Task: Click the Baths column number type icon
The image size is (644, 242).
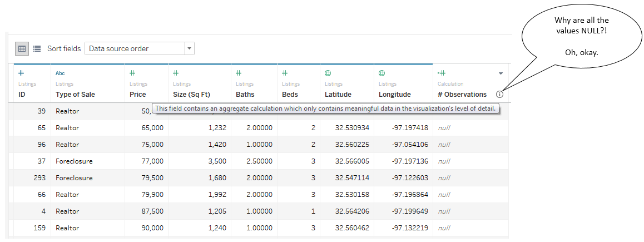Action: 239,73
